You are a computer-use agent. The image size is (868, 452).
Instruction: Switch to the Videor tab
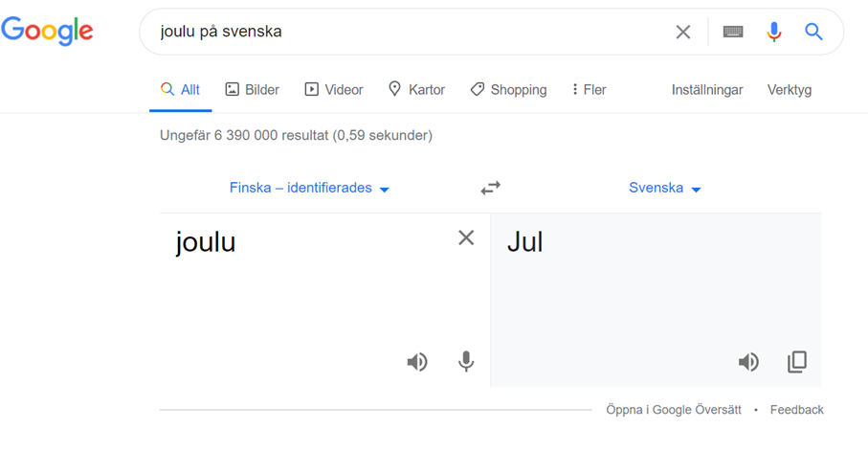pos(334,90)
